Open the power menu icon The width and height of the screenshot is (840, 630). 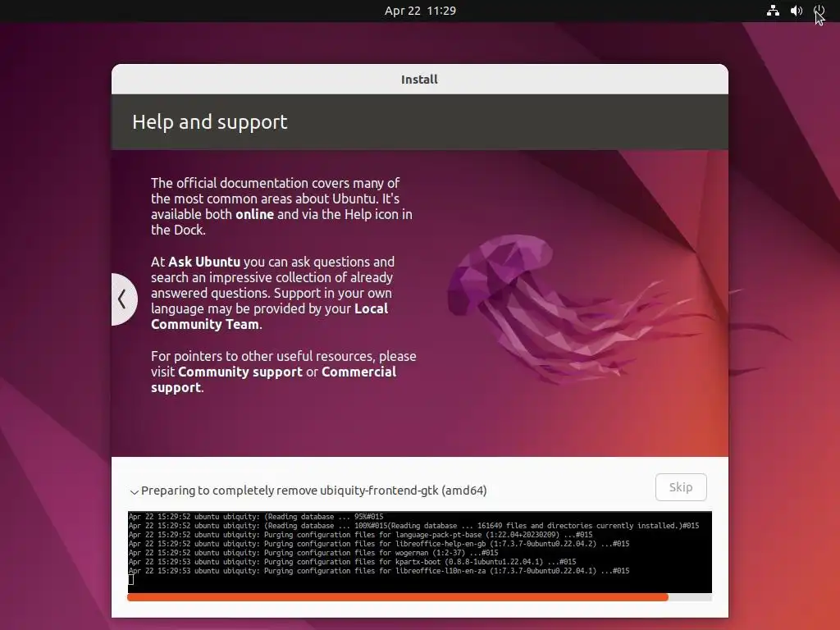[x=819, y=11]
